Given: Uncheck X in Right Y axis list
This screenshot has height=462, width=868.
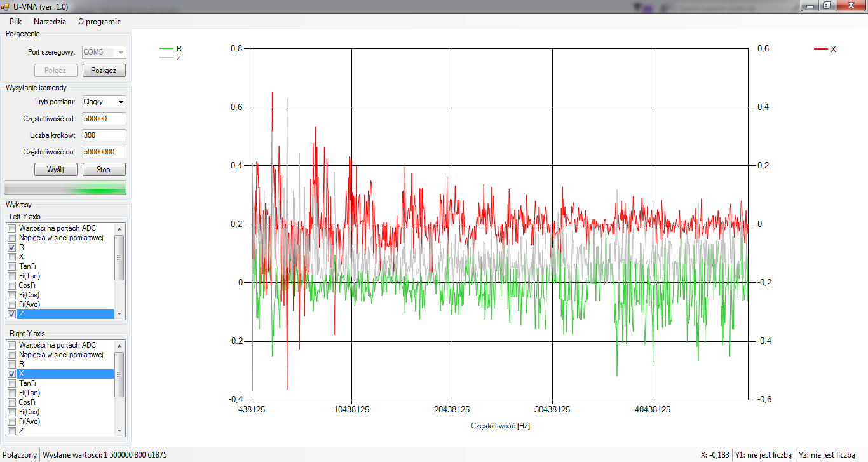Looking at the screenshot, I should pos(11,374).
